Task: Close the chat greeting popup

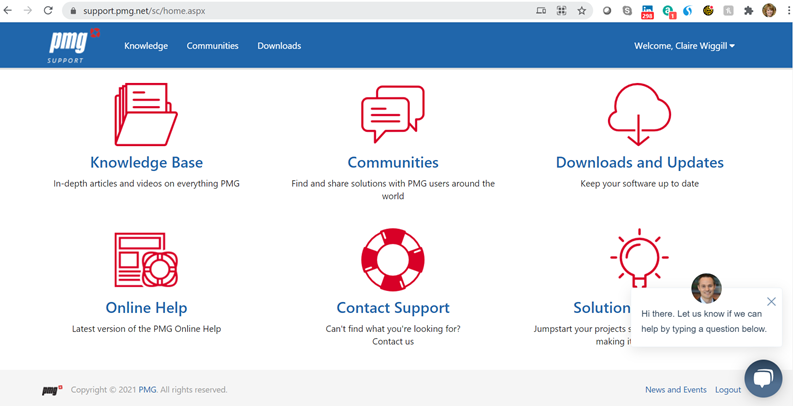Action: coord(771,302)
